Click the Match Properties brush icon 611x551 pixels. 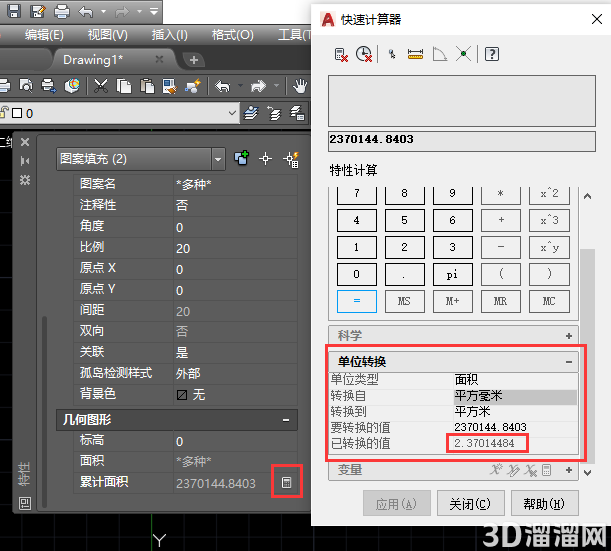(170, 86)
